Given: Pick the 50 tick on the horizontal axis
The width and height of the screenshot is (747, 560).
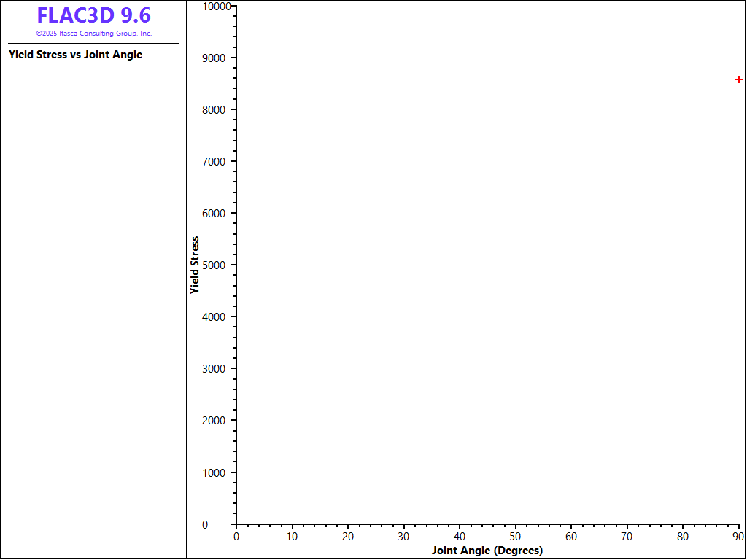Looking at the screenshot, I should (x=515, y=537).
